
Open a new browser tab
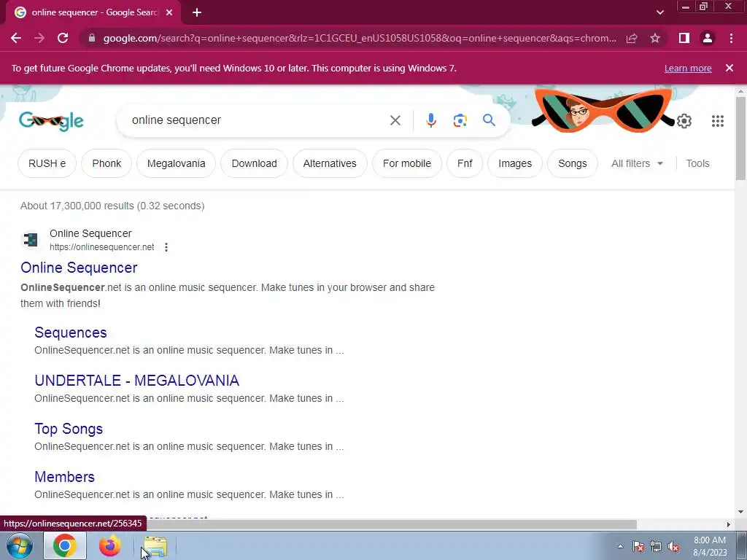point(197,13)
